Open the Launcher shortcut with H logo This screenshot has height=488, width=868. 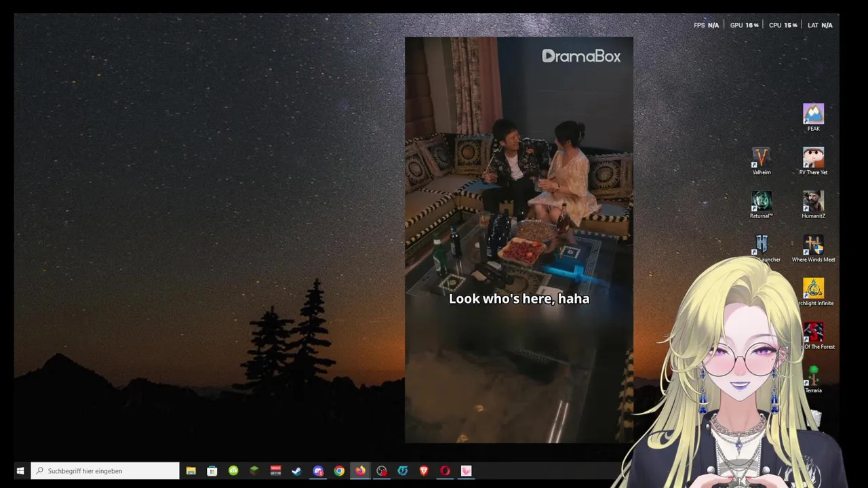762,249
